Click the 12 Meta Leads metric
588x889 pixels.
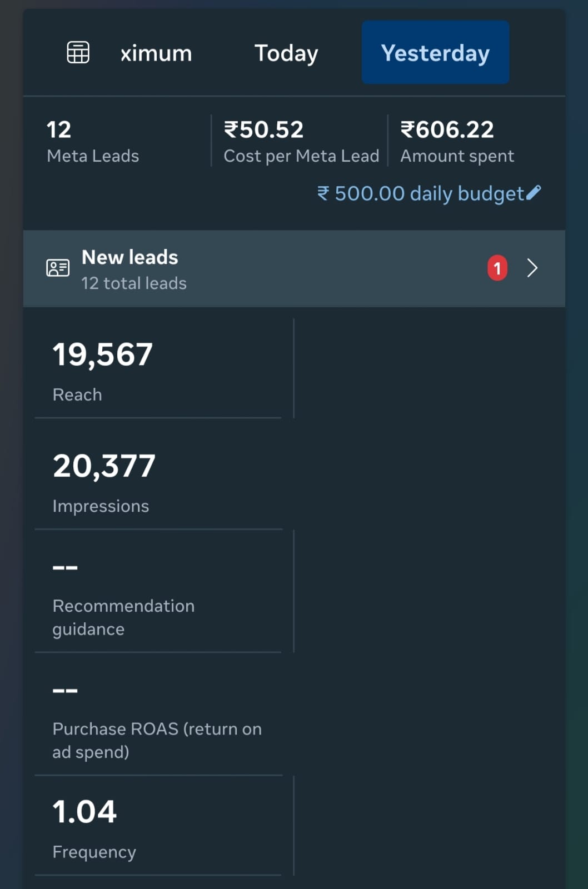click(93, 142)
